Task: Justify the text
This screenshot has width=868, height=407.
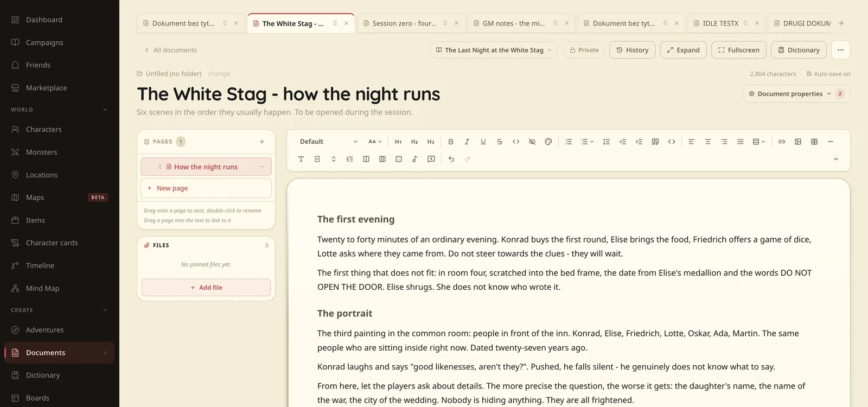Action: [741, 142]
